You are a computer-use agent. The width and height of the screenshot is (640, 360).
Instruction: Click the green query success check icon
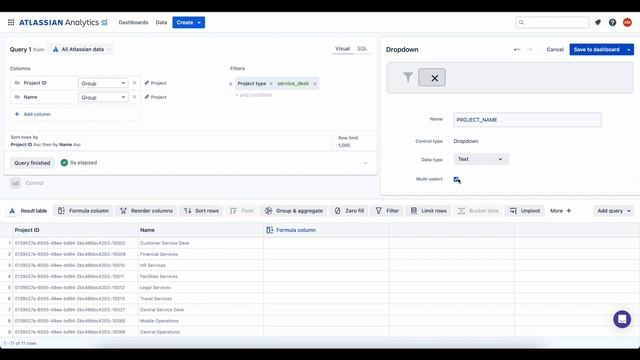click(x=64, y=162)
